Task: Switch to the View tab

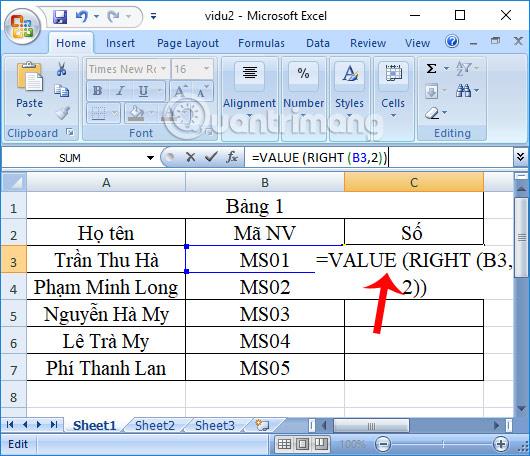Action: [417, 43]
